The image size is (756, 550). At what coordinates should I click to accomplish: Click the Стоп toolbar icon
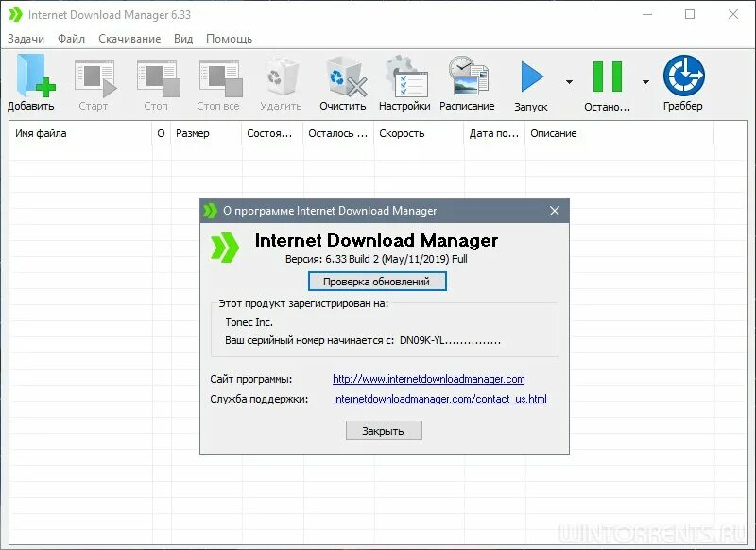(x=158, y=78)
